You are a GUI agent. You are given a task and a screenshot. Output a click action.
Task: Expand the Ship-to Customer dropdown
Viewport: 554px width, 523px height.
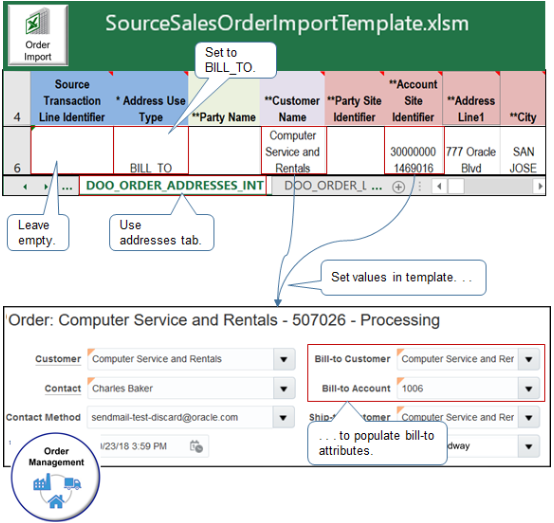click(529, 418)
